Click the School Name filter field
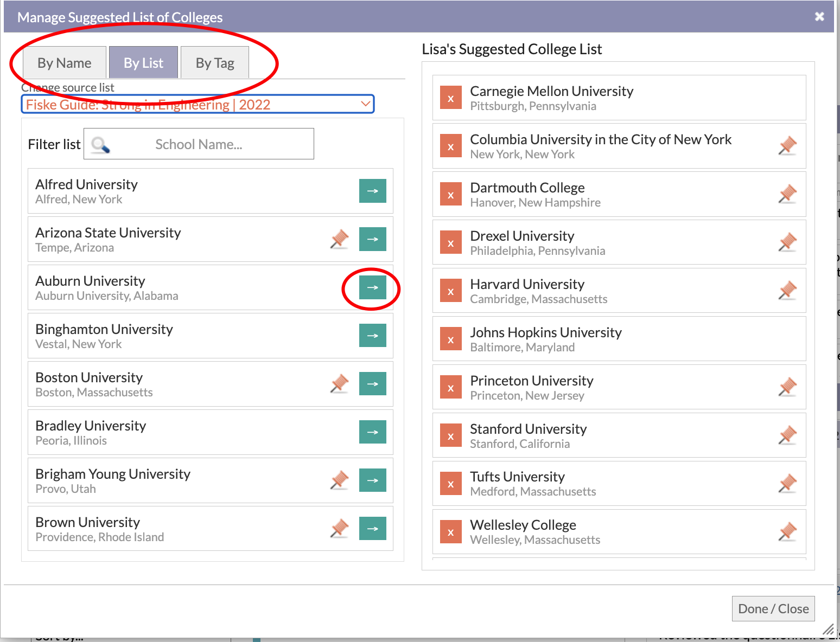 pos(199,144)
